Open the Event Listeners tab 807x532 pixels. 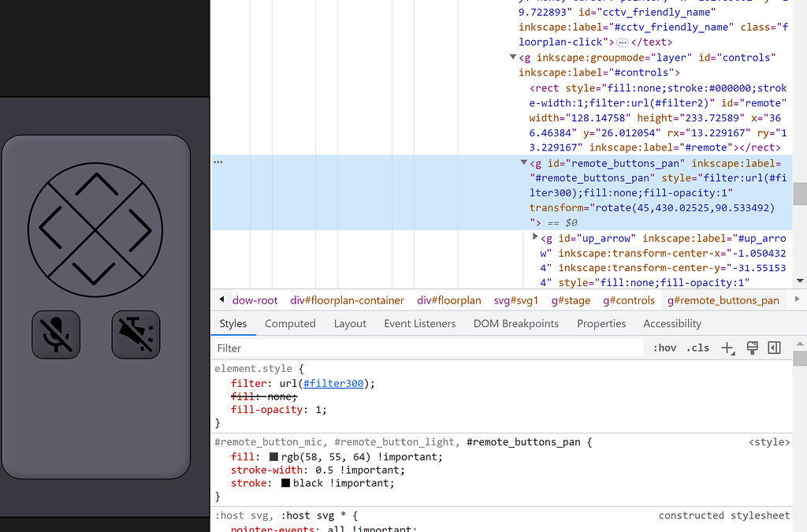[x=419, y=323]
